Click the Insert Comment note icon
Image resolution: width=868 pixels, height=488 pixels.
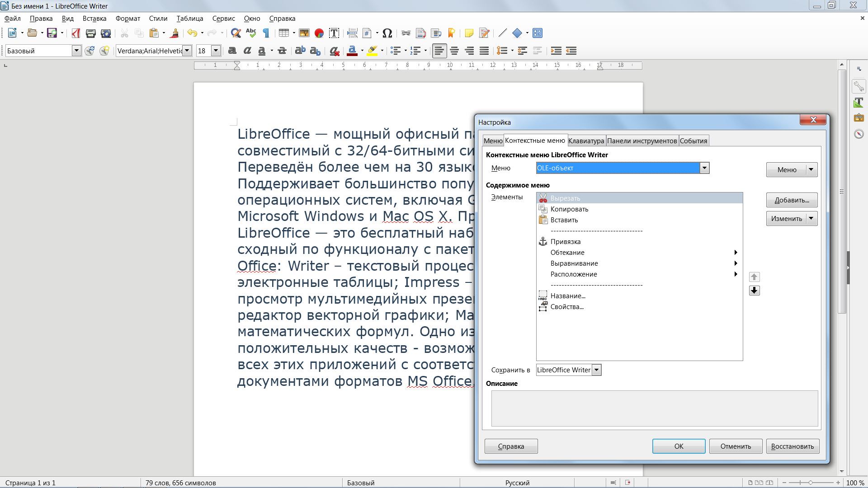[x=469, y=33]
